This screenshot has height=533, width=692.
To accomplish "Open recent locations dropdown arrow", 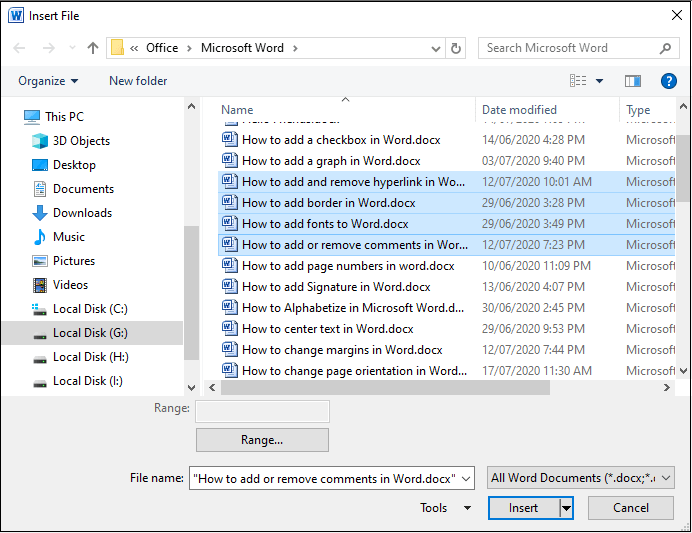I will [72, 48].
